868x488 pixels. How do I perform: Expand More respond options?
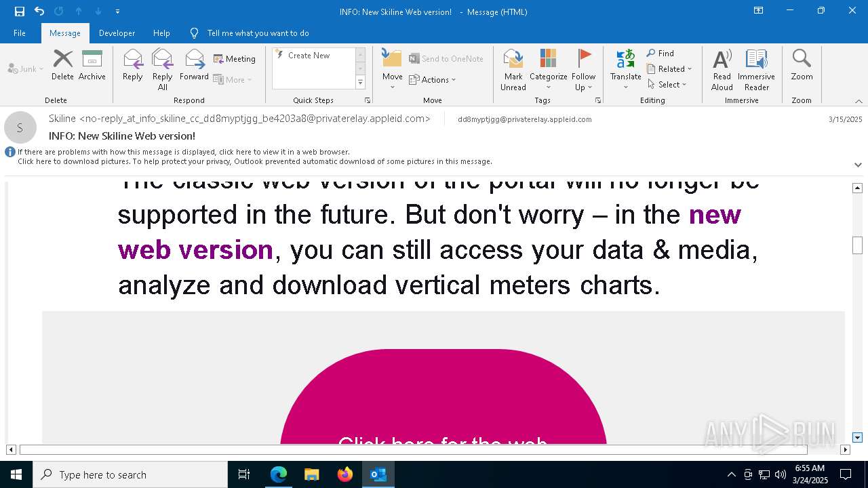[233, 79]
